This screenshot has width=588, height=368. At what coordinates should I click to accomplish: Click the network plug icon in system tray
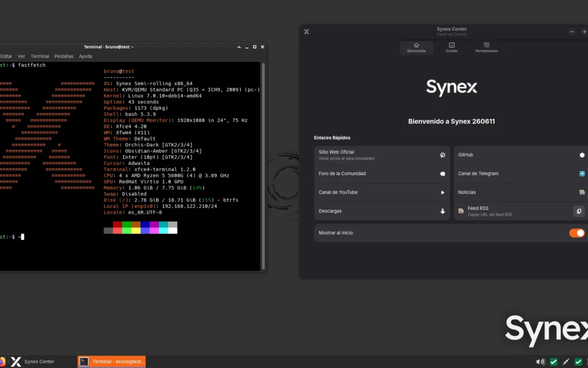pyautogui.click(x=566, y=362)
